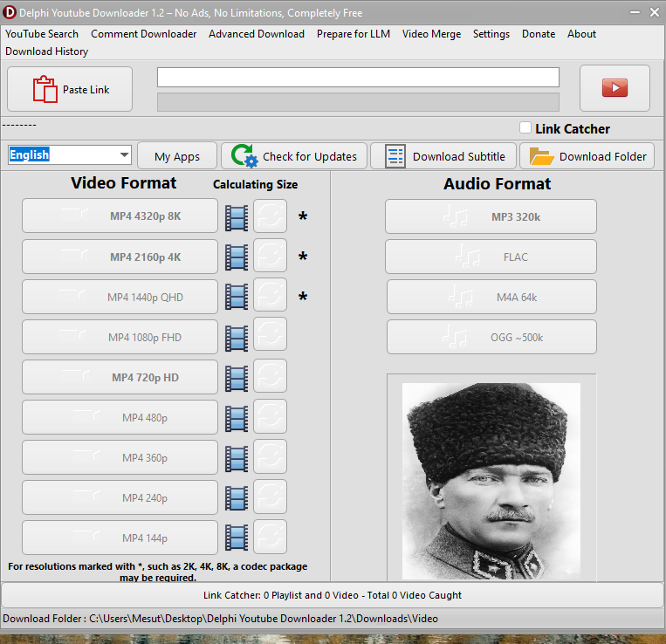
Task: Click the refresh size icon for MP4 240p
Action: click(x=270, y=497)
